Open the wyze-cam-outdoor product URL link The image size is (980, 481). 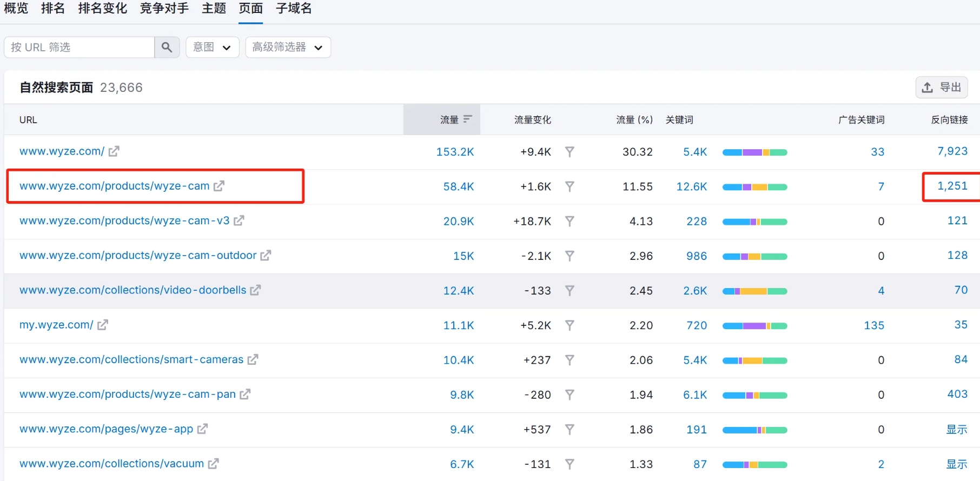pyautogui.click(x=138, y=255)
